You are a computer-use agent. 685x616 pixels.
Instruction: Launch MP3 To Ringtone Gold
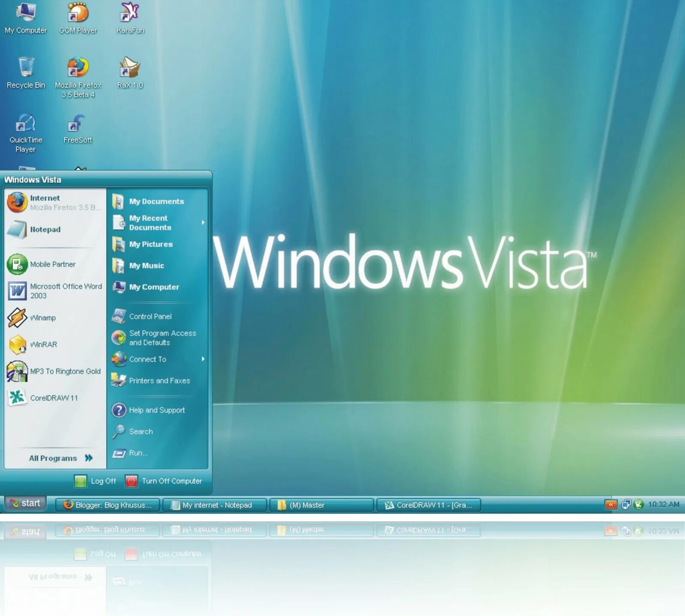pos(55,371)
